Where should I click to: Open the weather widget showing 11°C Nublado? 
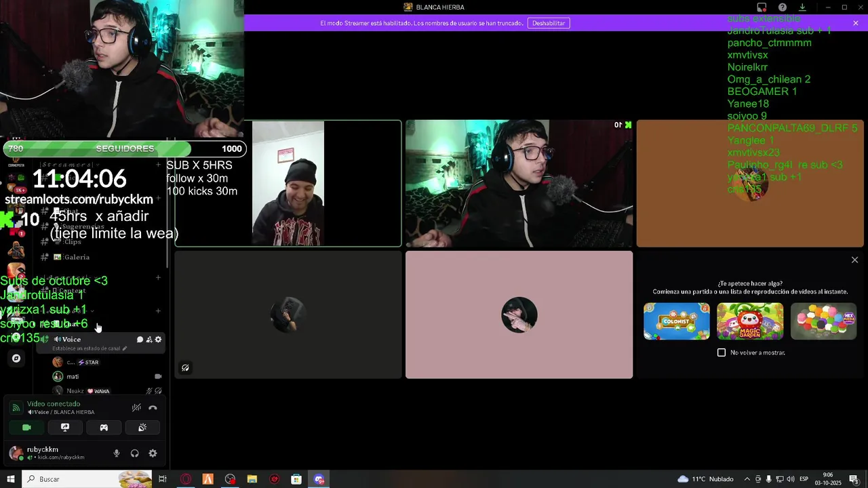point(705,479)
